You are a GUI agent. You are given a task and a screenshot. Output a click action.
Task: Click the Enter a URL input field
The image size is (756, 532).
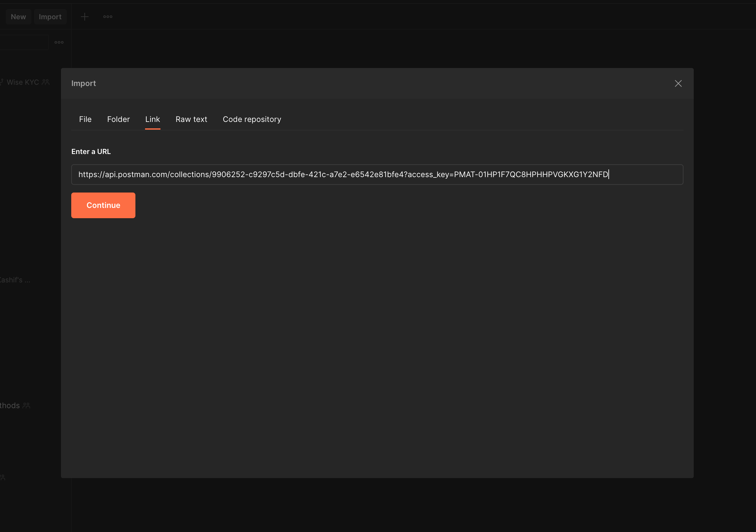point(377,175)
